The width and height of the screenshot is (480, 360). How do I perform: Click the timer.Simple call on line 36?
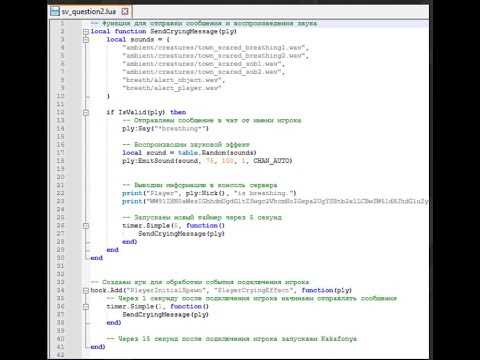pyautogui.click(x=157, y=306)
